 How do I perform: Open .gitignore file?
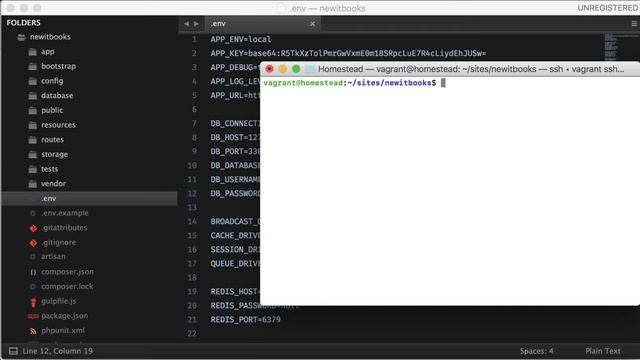(58, 242)
